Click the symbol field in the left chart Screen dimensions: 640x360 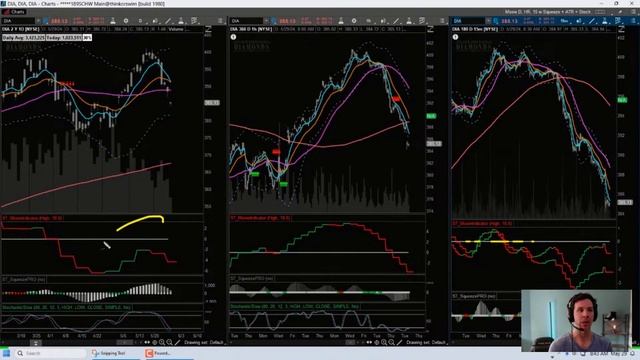(x=18, y=21)
